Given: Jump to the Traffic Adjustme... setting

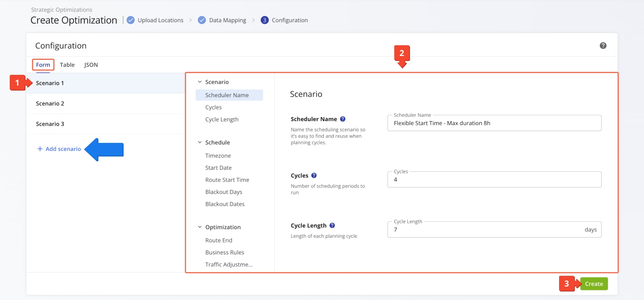Looking at the screenshot, I should tap(229, 264).
